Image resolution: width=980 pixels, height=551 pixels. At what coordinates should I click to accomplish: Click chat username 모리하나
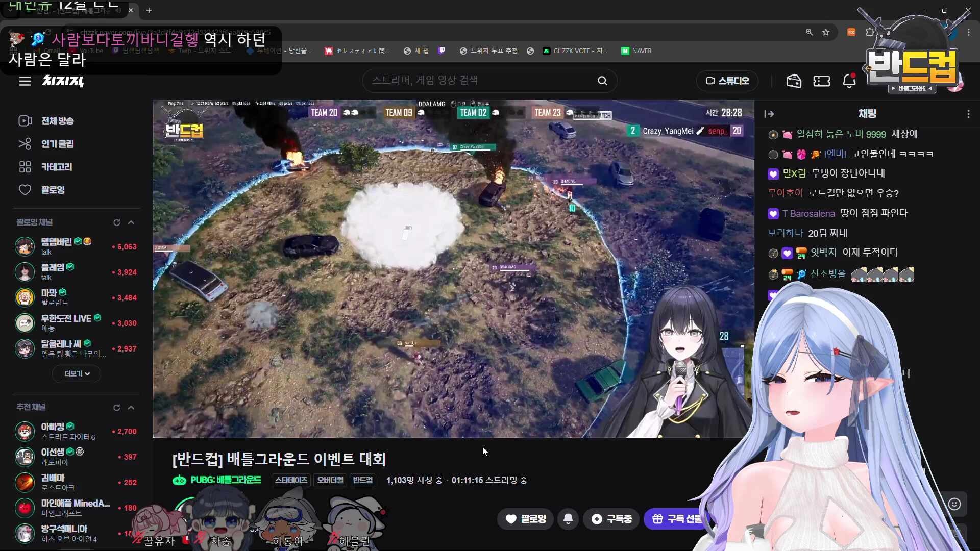(x=786, y=233)
